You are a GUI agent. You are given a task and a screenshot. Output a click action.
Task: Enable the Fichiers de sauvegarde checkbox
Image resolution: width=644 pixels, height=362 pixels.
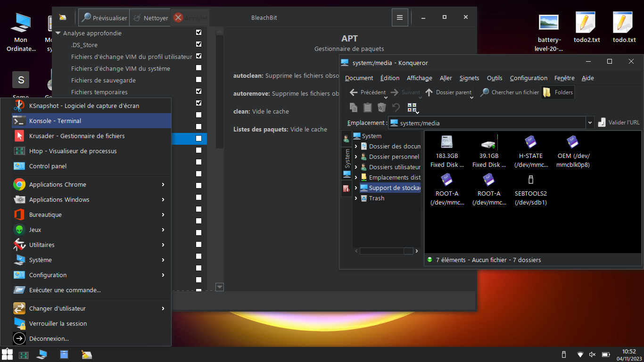coord(198,80)
